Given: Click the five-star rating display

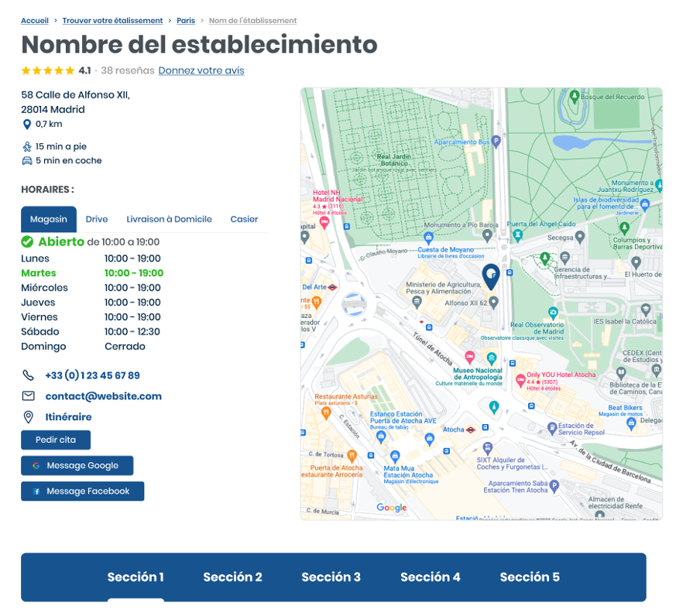Looking at the screenshot, I should click(x=48, y=70).
